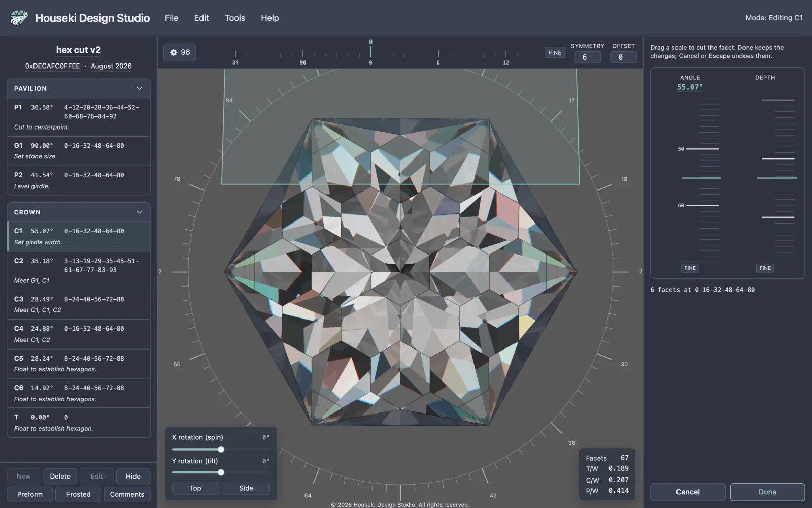Viewport: 812px width, 508px height.
Task: Click the 0xDECAFCOFFEE author link
Action: [52, 66]
